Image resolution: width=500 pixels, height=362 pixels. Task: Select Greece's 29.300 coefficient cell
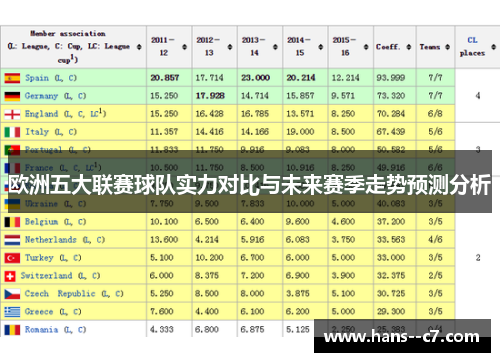tap(395, 312)
